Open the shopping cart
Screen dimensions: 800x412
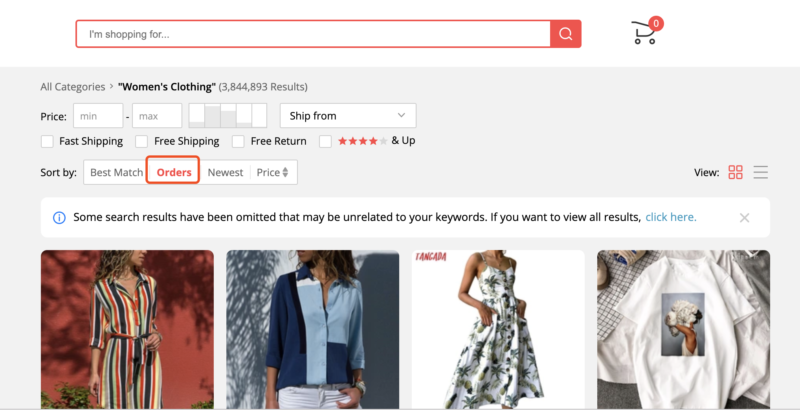[645, 33]
